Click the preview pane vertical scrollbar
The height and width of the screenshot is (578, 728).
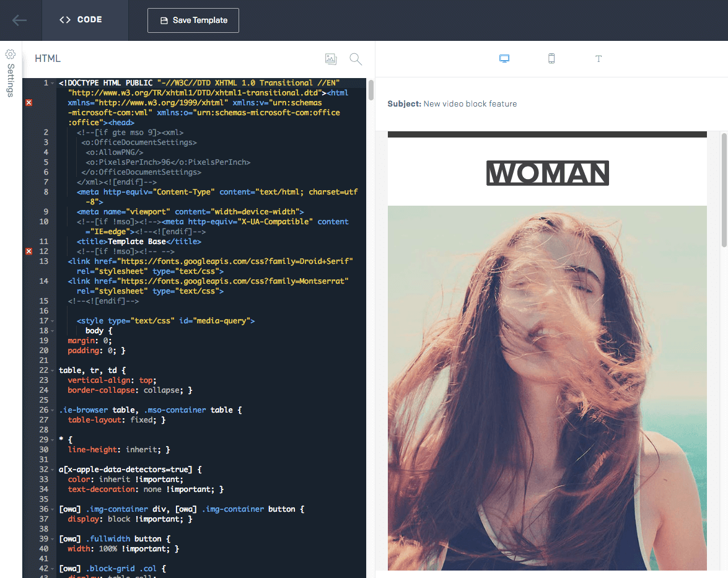click(x=724, y=190)
